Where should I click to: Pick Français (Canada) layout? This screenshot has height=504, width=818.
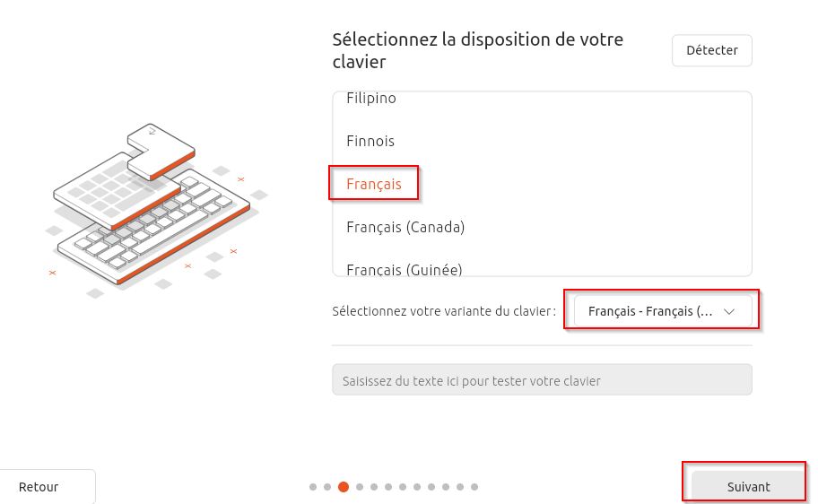tap(405, 227)
